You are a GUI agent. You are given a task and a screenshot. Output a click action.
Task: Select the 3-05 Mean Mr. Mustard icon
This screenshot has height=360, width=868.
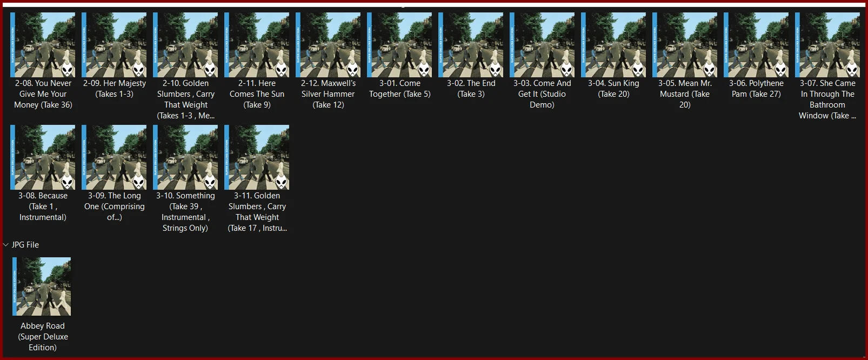tap(685, 45)
